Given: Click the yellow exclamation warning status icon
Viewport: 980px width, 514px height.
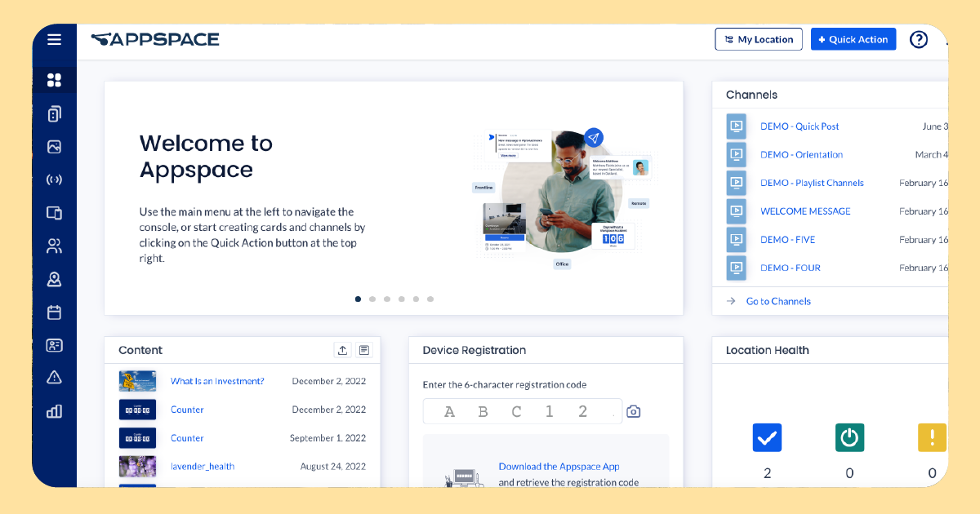Looking at the screenshot, I should tap(932, 437).
